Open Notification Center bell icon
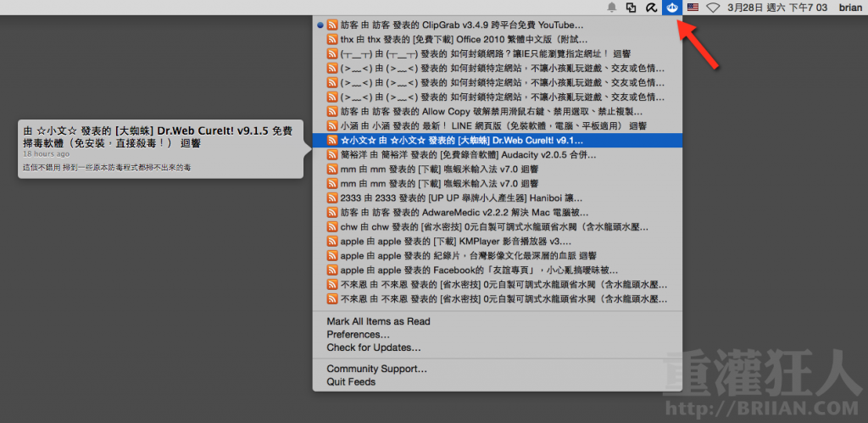This screenshot has height=423, width=868. click(612, 7)
